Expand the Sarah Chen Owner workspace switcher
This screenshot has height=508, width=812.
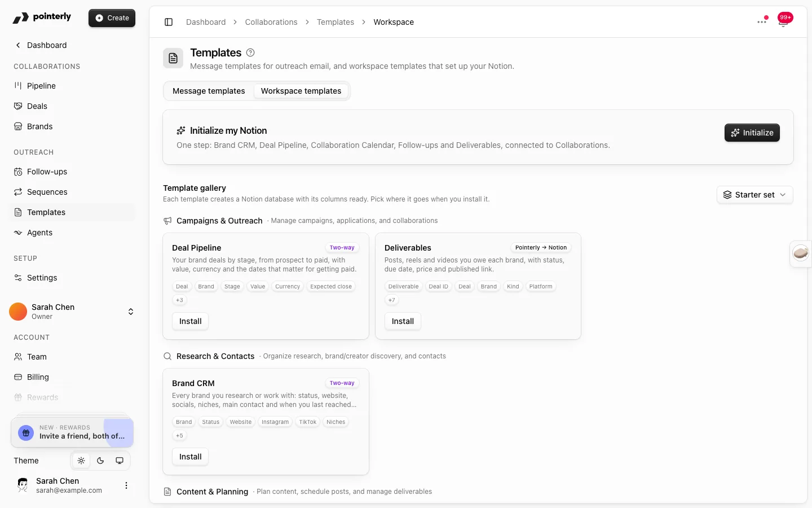coord(72,312)
